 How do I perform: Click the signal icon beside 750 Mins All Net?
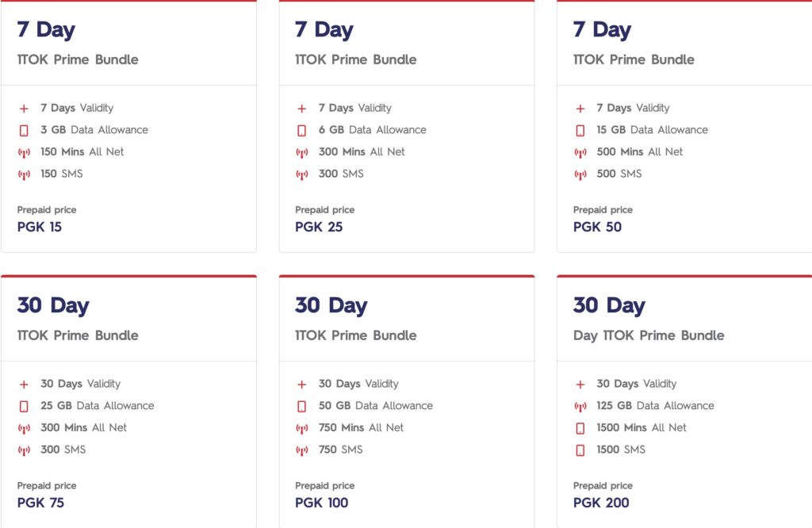301,428
